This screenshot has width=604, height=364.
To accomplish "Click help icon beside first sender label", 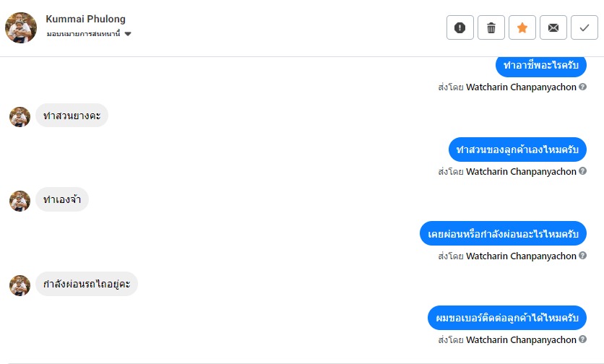I will (x=582, y=87).
